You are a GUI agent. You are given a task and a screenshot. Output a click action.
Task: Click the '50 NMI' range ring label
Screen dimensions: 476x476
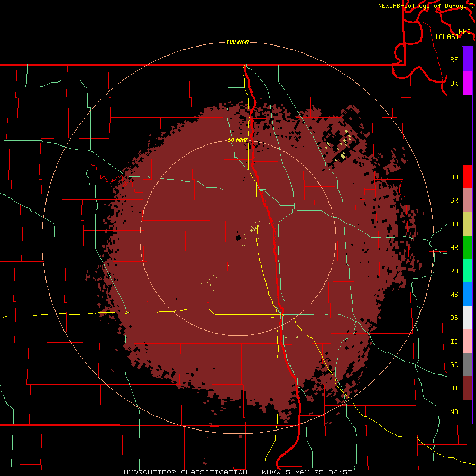click(237, 140)
